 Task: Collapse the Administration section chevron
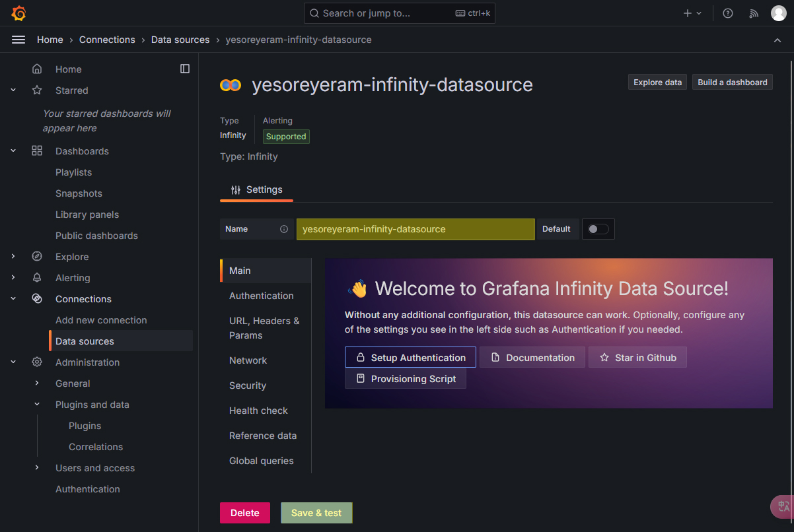click(13, 362)
